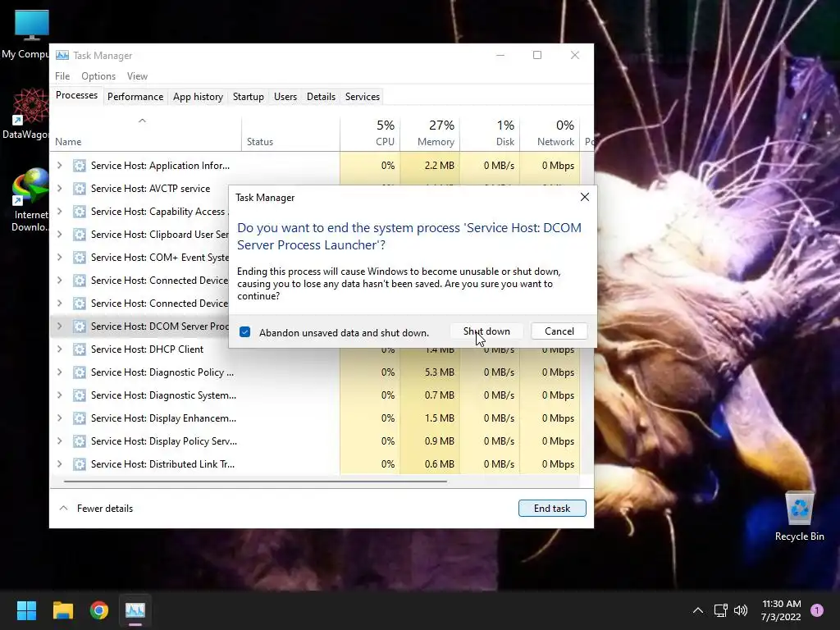
Task: Click gear icon of Diagnostic Policy service
Action: (80, 372)
